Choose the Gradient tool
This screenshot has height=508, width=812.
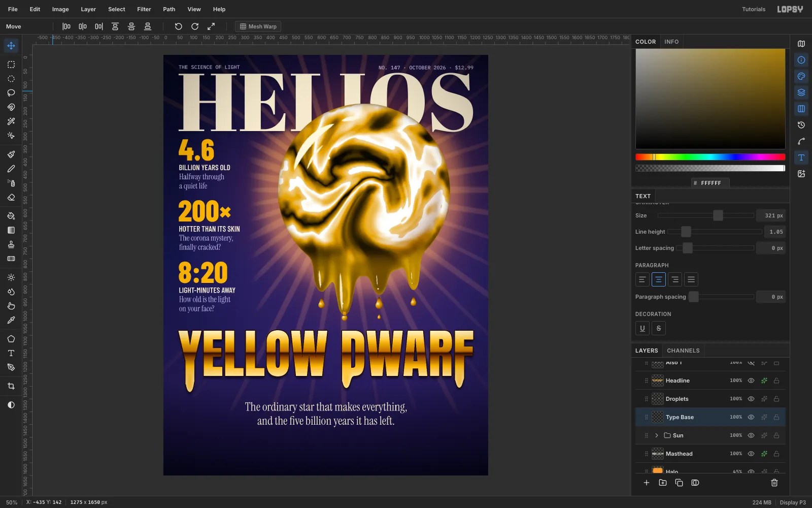click(11, 230)
